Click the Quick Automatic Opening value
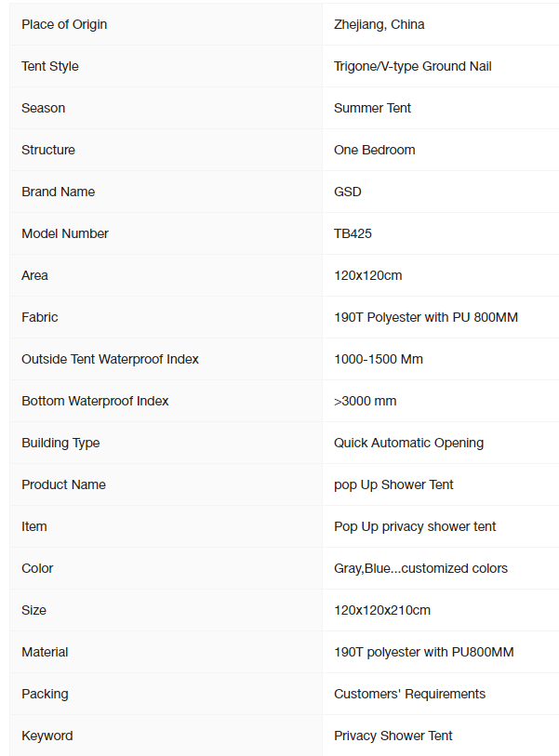 point(409,443)
